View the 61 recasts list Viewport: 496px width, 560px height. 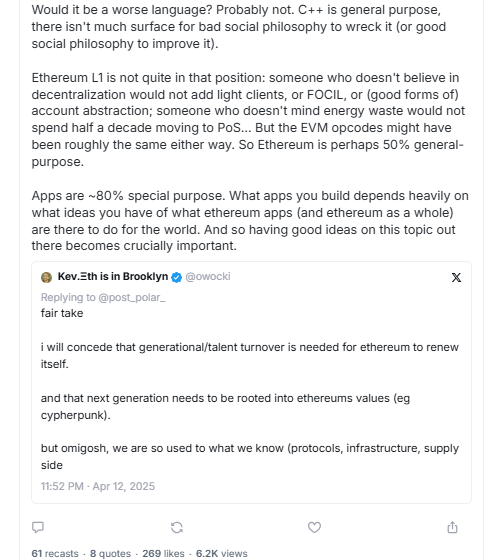click(x=55, y=554)
